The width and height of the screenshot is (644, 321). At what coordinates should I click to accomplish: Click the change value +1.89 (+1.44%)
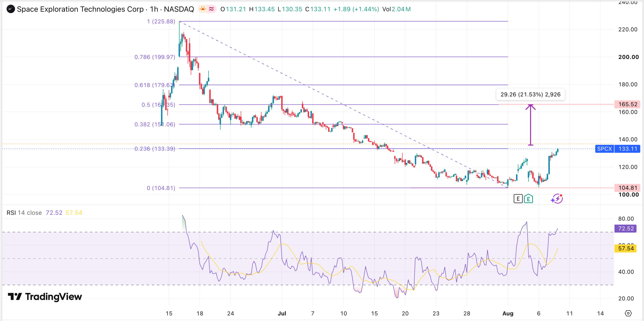[x=356, y=9]
